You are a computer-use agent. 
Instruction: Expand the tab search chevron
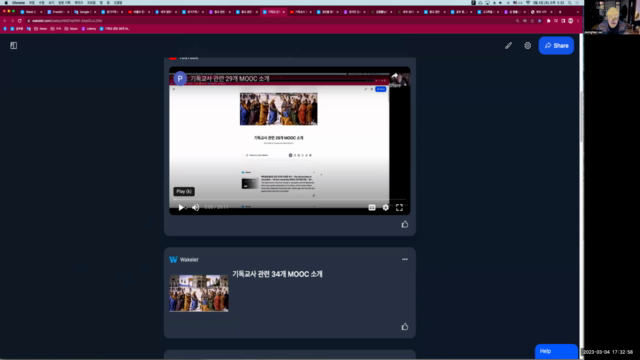click(x=578, y=12)
